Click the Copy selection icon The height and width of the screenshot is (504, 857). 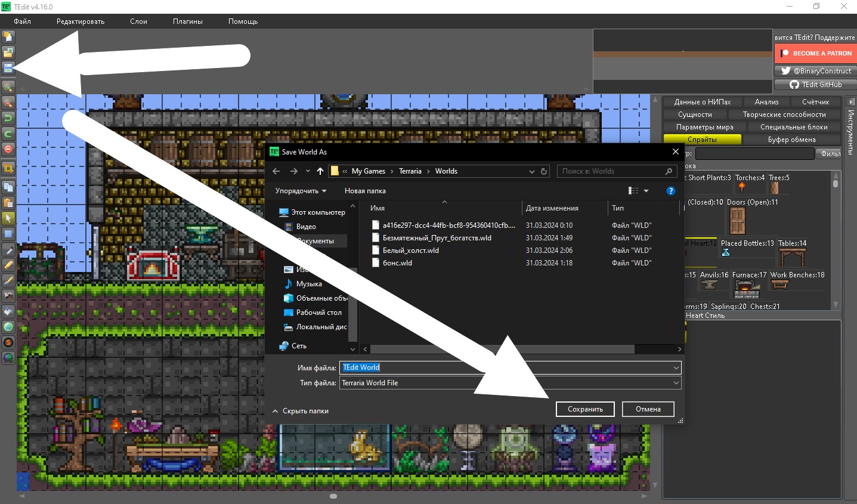[x=8, y=187]
